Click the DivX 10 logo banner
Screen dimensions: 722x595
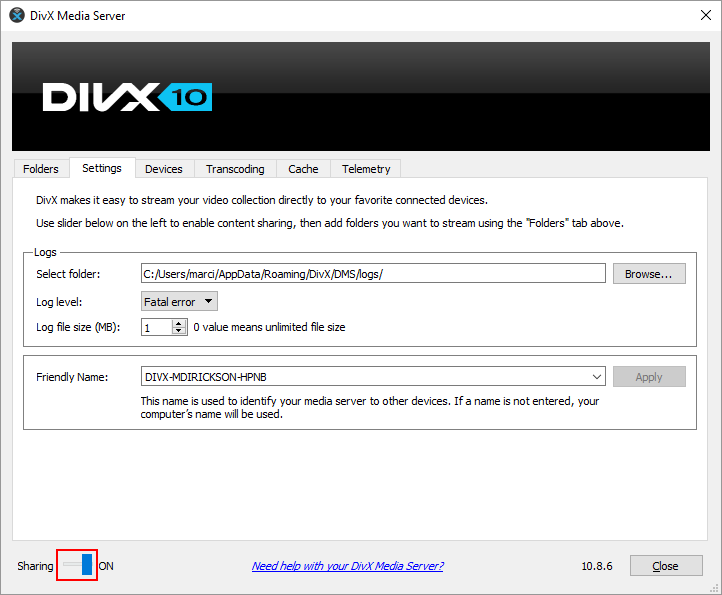coord(361,97)
